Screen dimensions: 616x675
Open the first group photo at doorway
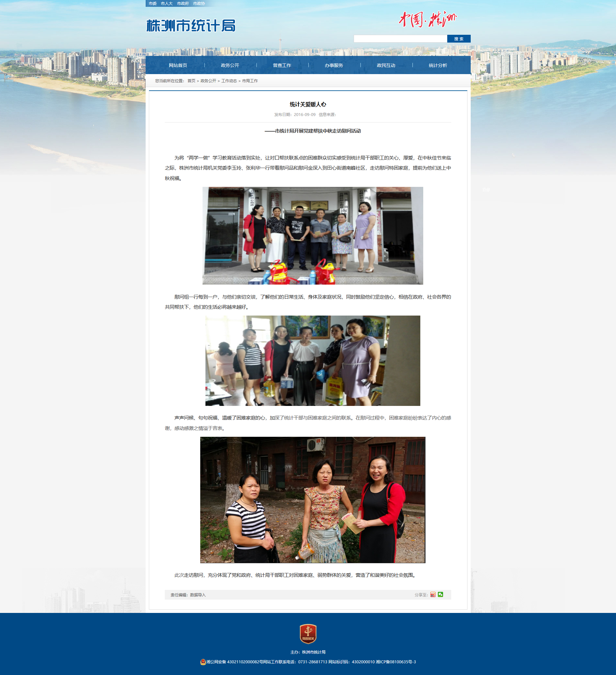pyautogui.click(x=312, y=236)
